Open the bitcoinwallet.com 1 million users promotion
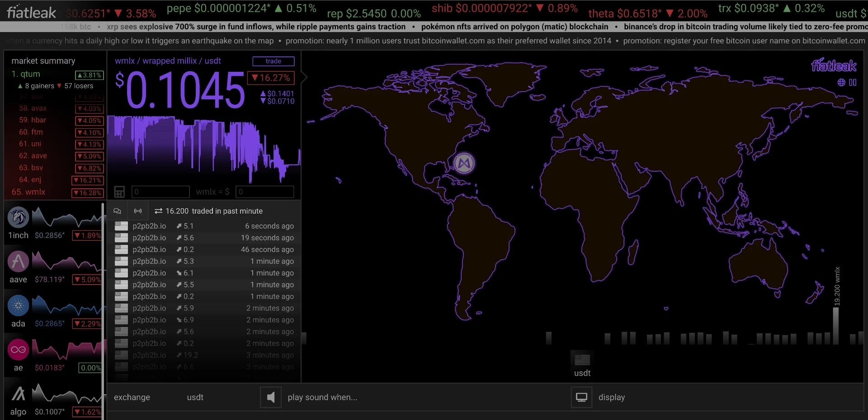This screenshot has width=868, height=420. tap(448, 41)
